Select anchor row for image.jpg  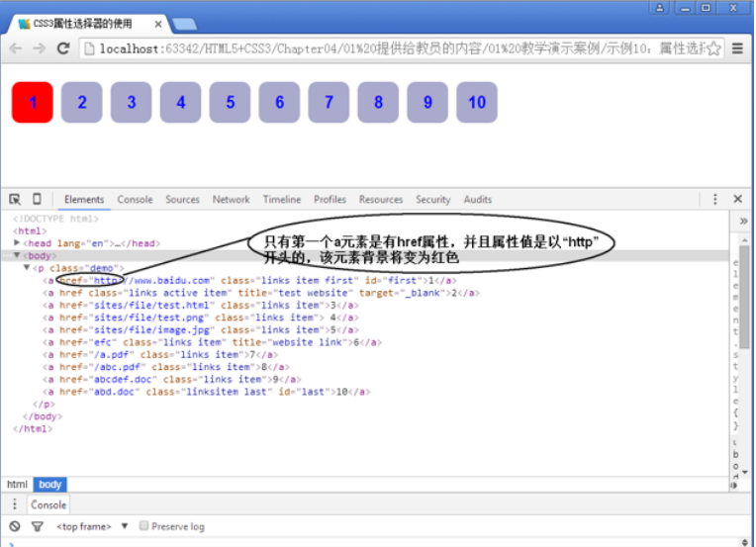(x=201, y=330)
